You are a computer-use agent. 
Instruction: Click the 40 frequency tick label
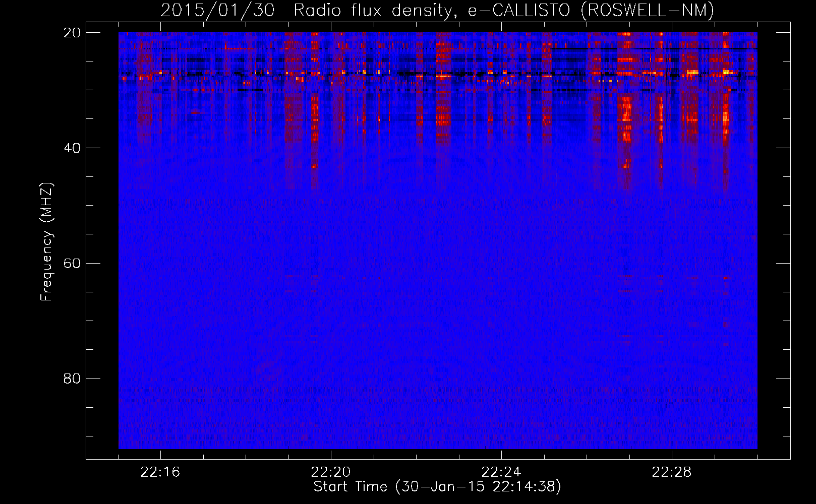tap(72, 148)
